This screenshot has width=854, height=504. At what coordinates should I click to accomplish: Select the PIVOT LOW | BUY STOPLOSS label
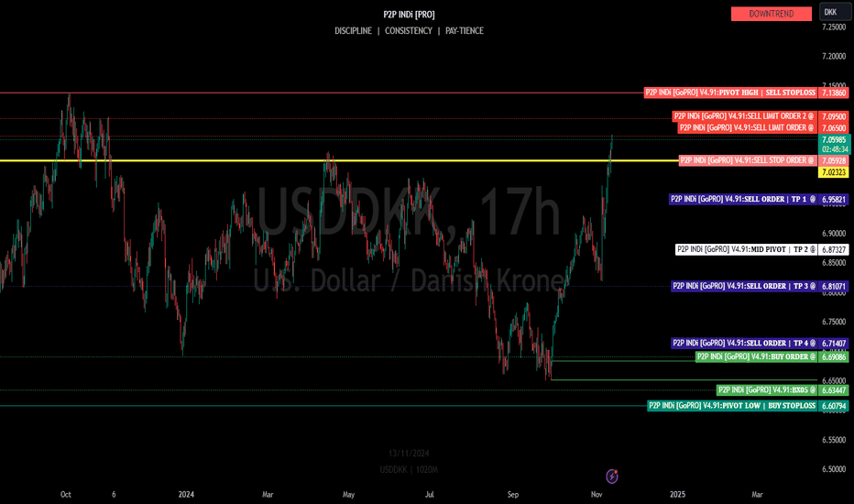tap(732, 405)
